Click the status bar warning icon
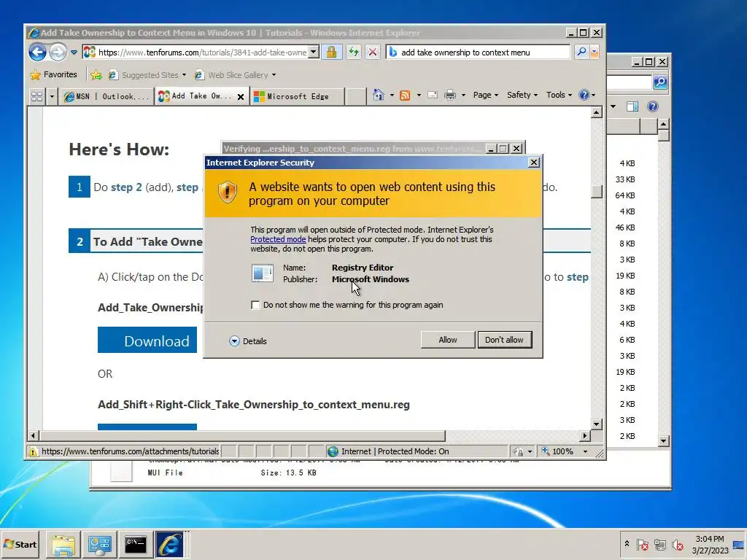The image size is (747, 560). [34, 451]
